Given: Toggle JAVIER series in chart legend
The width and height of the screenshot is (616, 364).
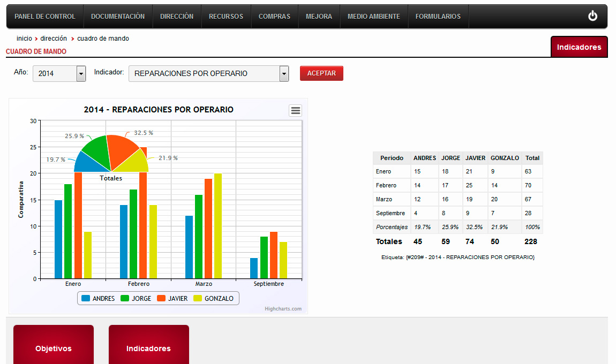Looking at the screenshot, I should (x=172, y=298).
